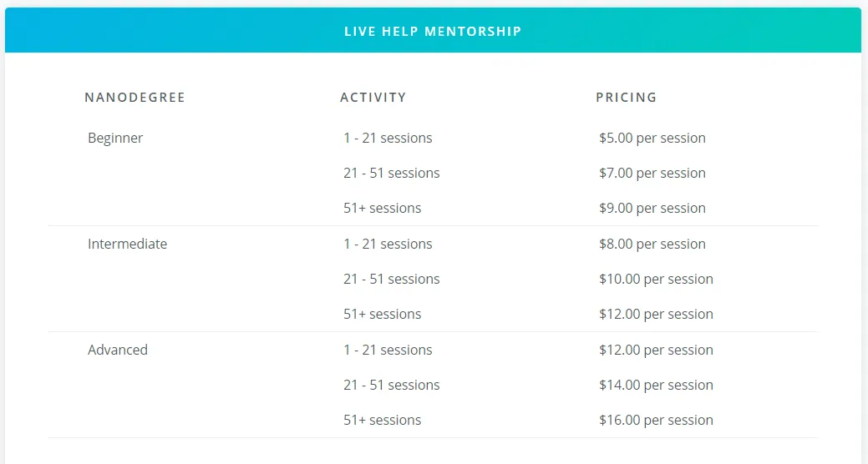This screenshot has width=868, height=464.
Task: Click Beginner's 1 - 21 sessions activity
Action: [388, 139]
